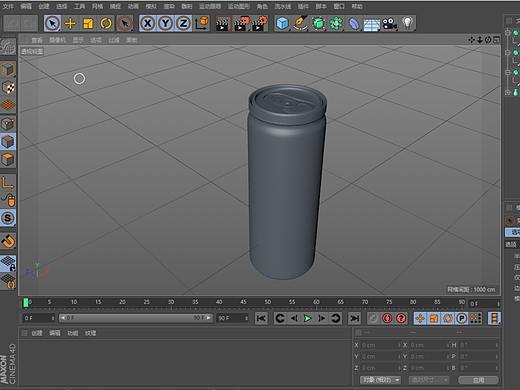Switch to Model mode cube icon
This screenshot has height=390, width=520.
8,70
